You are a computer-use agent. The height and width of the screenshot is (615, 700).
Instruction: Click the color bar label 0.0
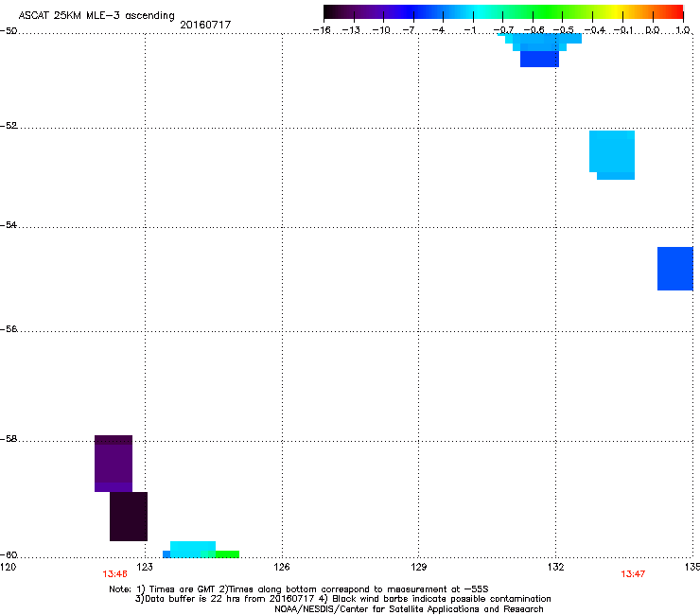653,30
